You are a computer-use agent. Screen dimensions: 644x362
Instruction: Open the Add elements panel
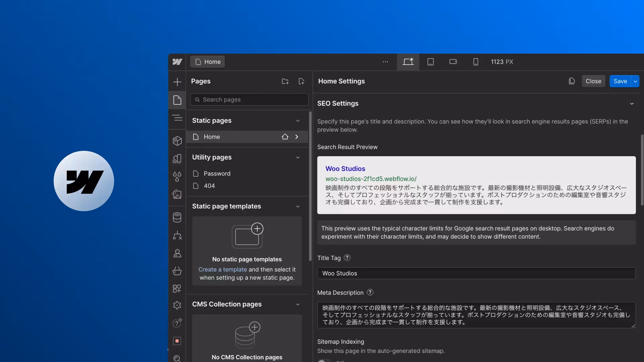click(177, 82)
